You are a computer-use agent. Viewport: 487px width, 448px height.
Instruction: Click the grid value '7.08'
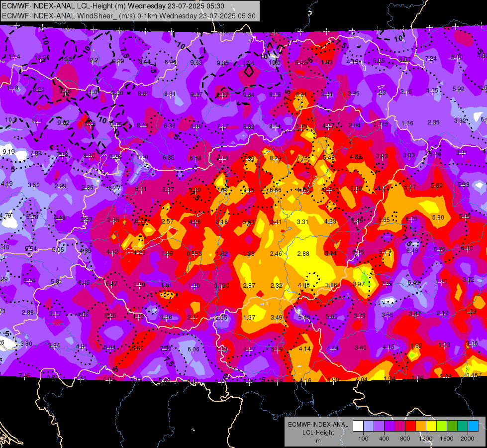222,190
